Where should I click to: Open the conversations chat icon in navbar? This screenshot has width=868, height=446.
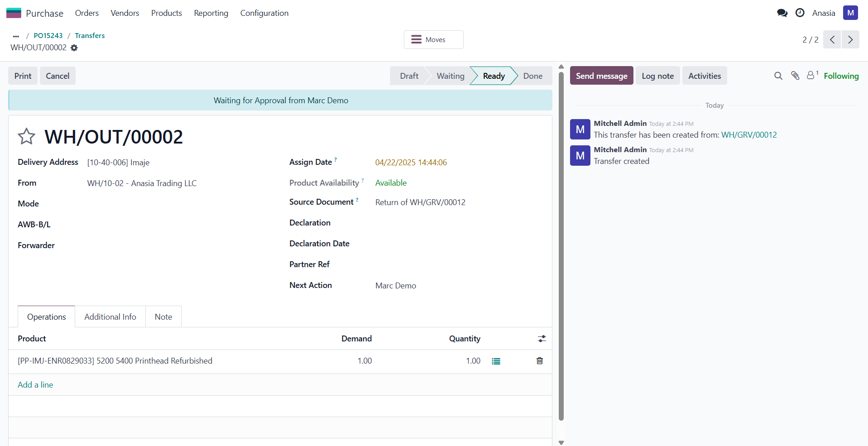[782, 13]
